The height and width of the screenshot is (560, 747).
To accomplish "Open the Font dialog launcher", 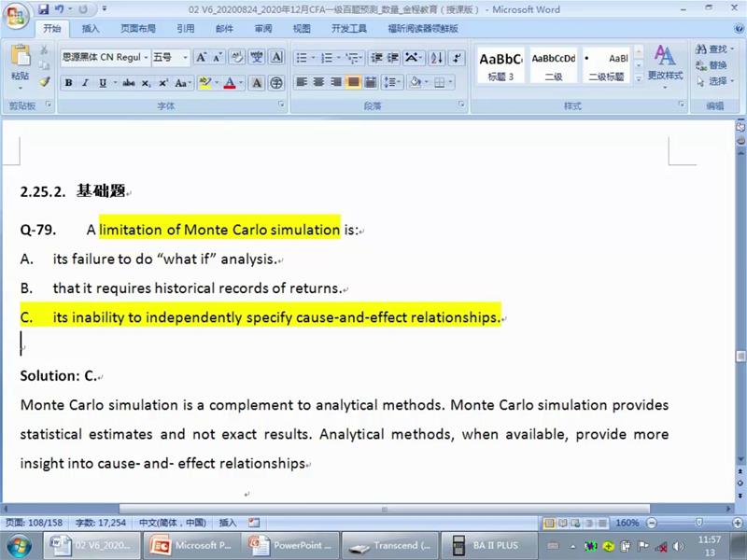I will [281, 105].
